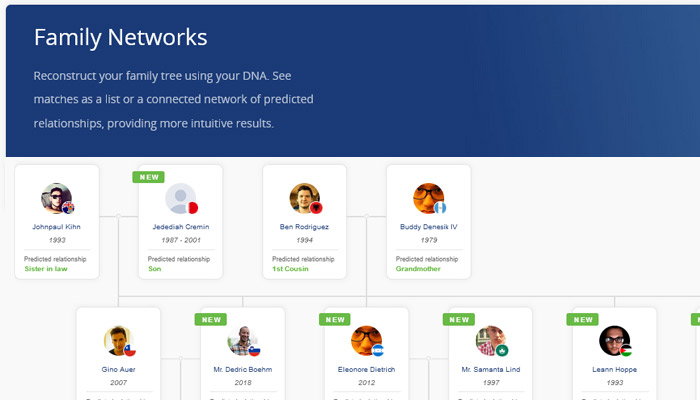
Task: Click the blue flag badge on Eleonore Dietrich
Action: tap(378, 350)
